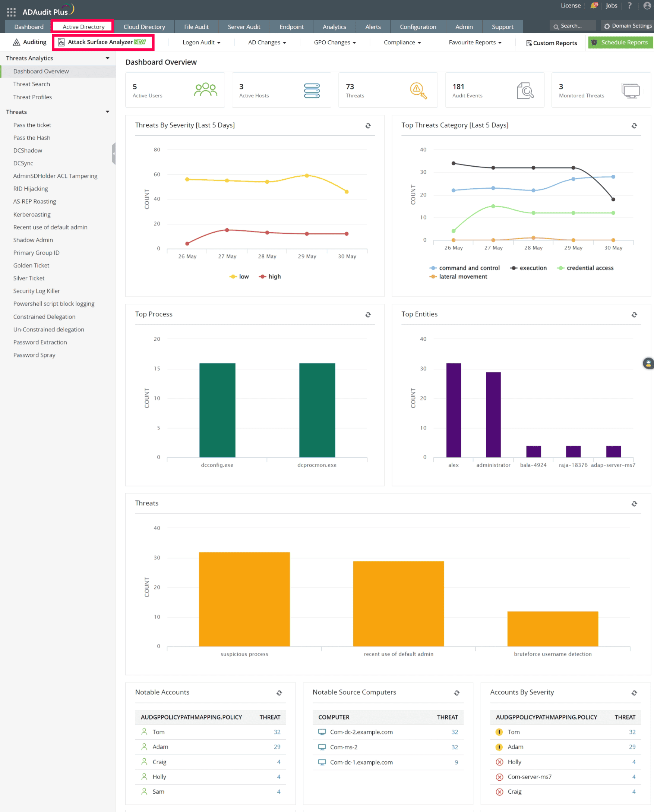Open the help question mark icon
Viewport: 654px width, 812px height.
(x=629, y=6)
